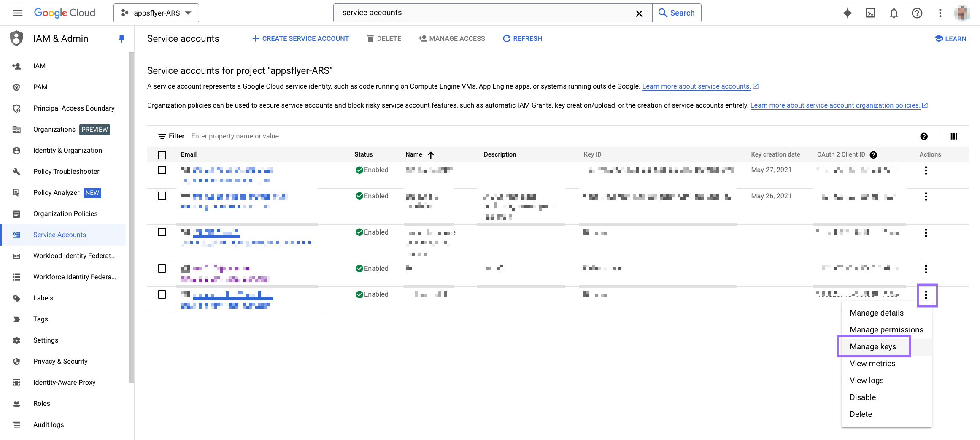This screenshot has height=440, width=980.
Task: Open the notifications bell
Action: [894, 13]
